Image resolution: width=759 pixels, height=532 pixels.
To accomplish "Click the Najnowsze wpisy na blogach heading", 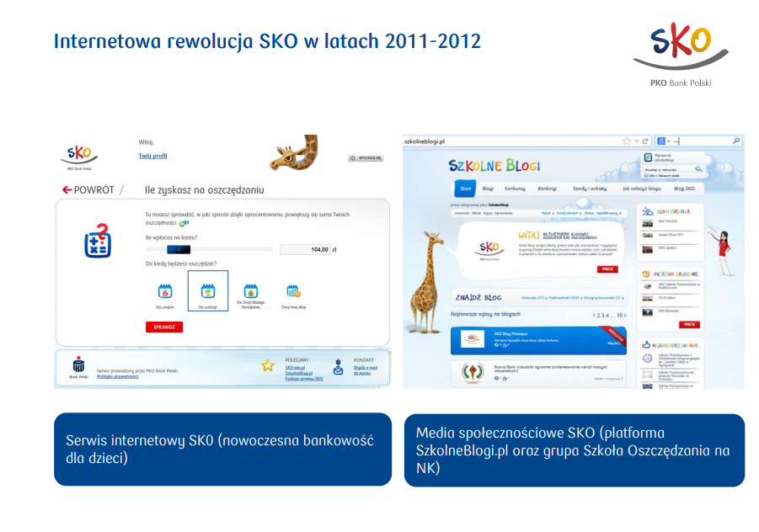I will 485,314.
